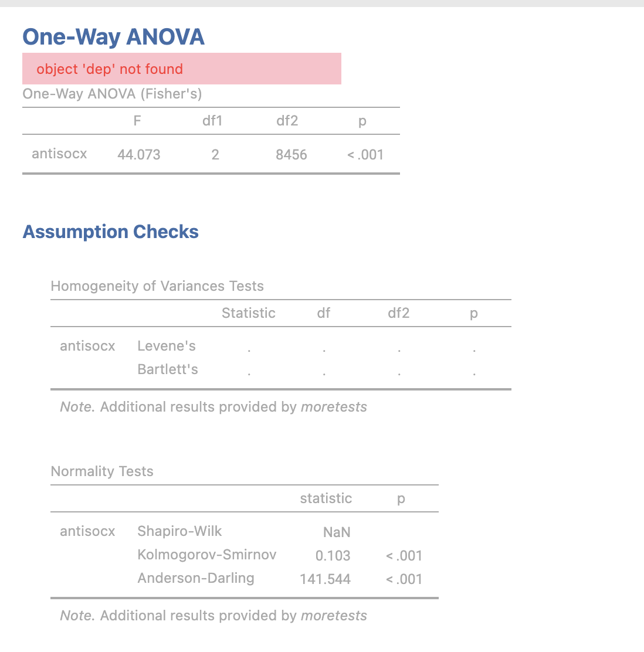Screen dimensions: 644x652
Task: Click the Anderson-Darling row label
Action: pyautogui.click(x=196, y=578)
